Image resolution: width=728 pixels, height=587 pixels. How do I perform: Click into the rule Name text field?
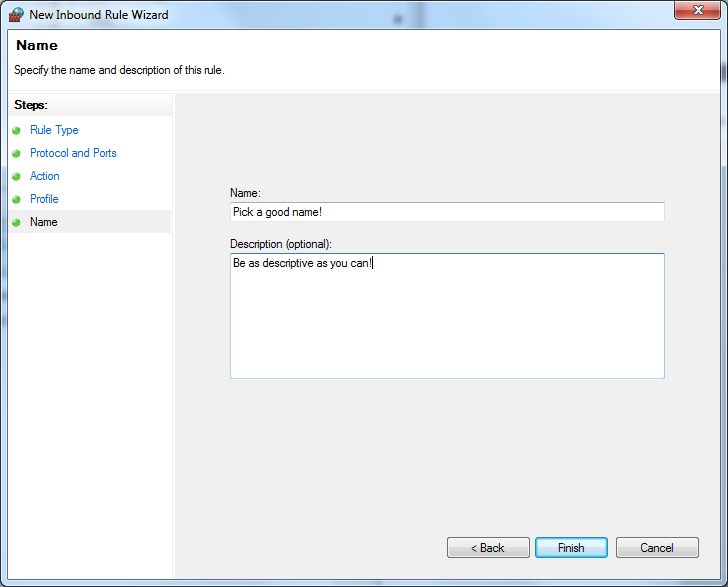(x=447, y=212)
